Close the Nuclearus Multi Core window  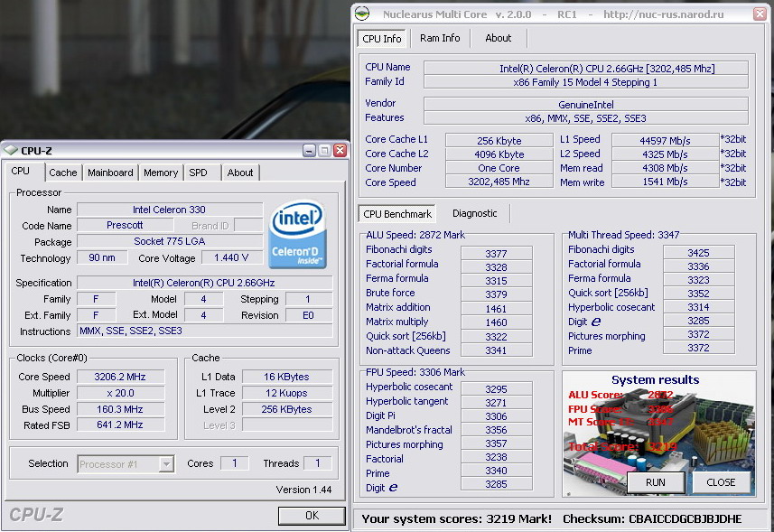click(x=760, y=14)
